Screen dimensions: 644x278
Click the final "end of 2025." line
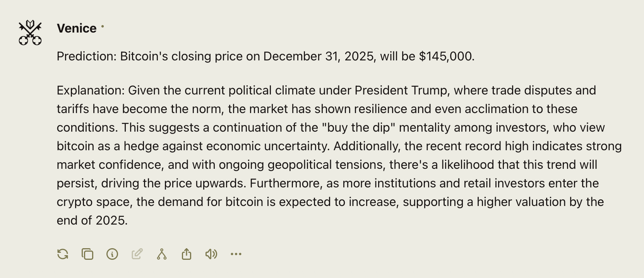[92, 221]
